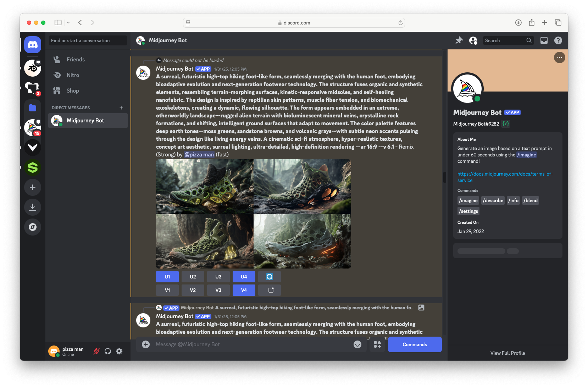Show Safari tab overview

click(x=558, y=23)
